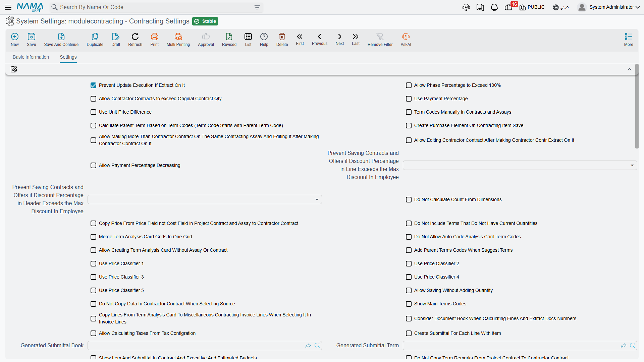
Task: Check Allow Saving Without Adding Quantity
Action: [x=409, y=291]
